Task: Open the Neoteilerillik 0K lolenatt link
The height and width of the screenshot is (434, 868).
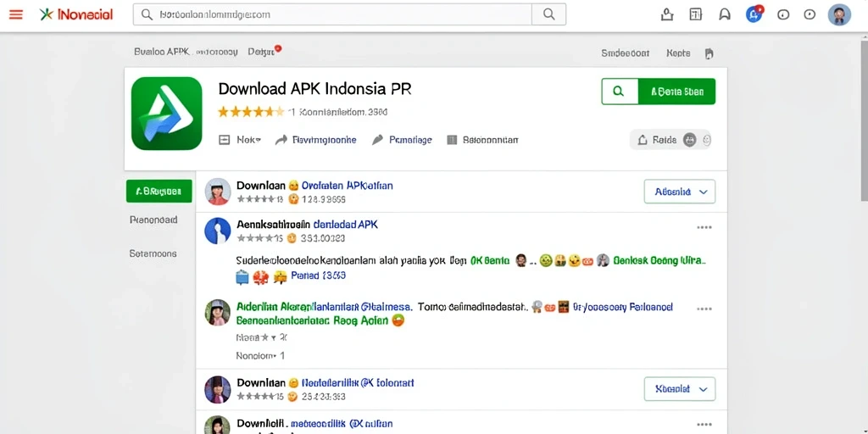Action: click(x=358, y=382)
